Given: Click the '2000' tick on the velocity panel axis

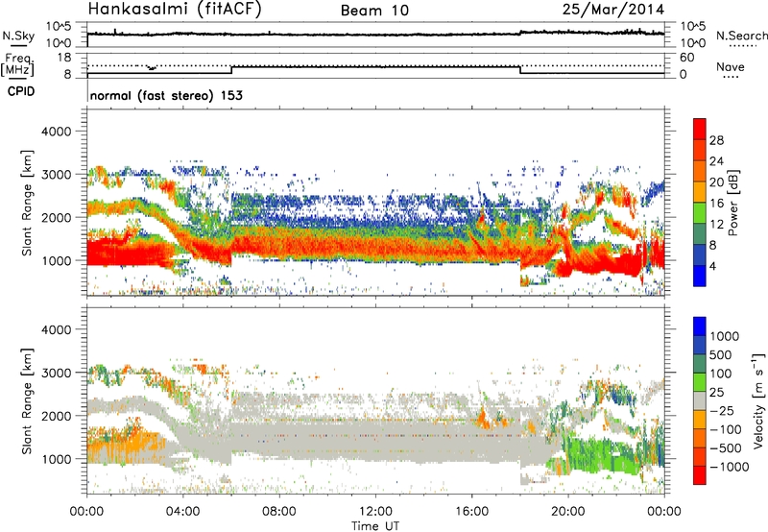Looking at the screenshot, I should click(56, 416).
